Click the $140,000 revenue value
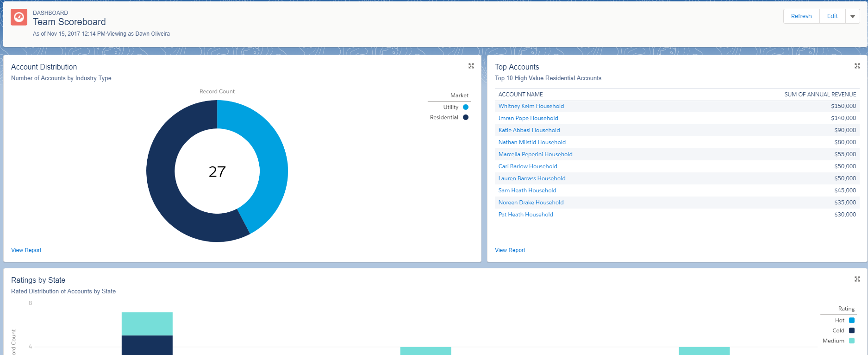 (843, 118)
